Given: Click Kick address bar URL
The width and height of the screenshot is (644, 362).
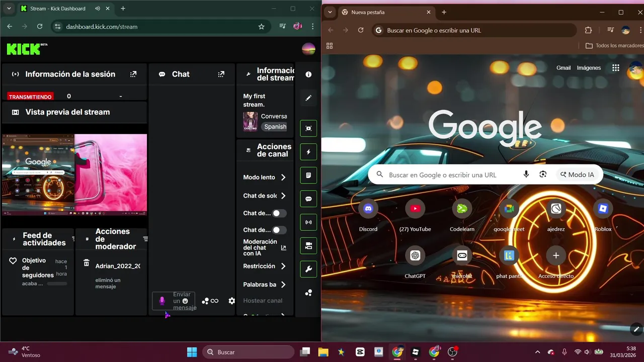Looking at the screenshot, I should (102, 27).
